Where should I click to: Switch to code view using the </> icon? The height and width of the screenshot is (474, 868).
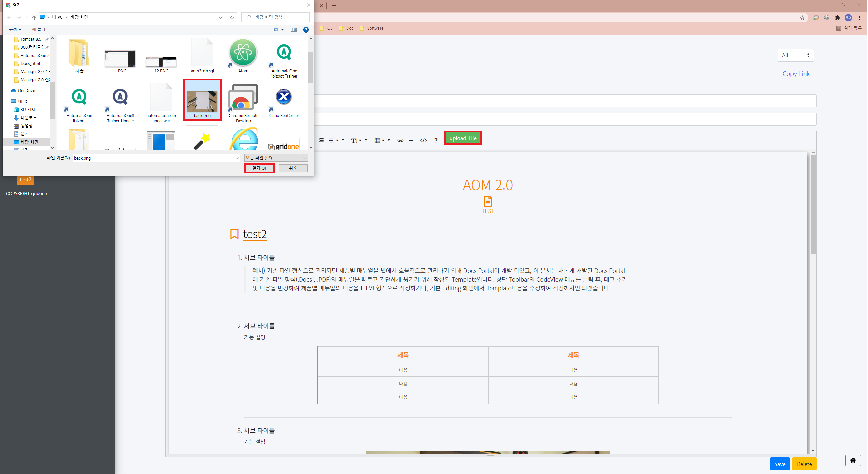click(423, 140)
